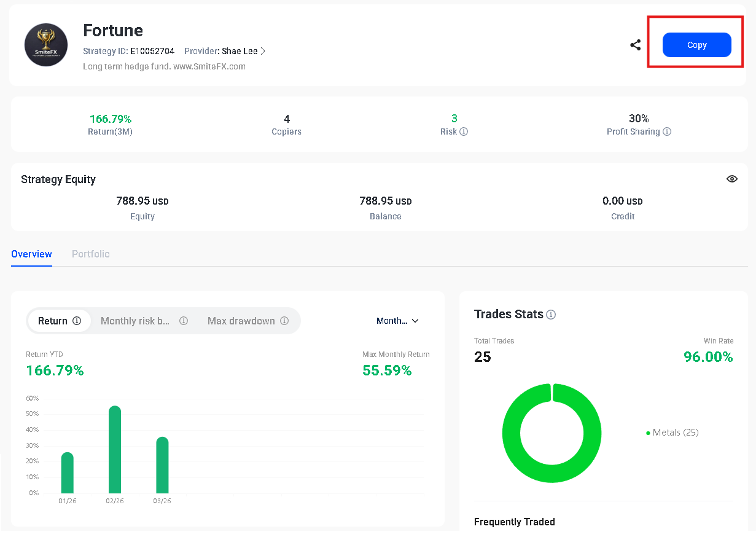Viewport: 756px width, 537px height.
Task: Select the Return chart segment
Action: 53,321
